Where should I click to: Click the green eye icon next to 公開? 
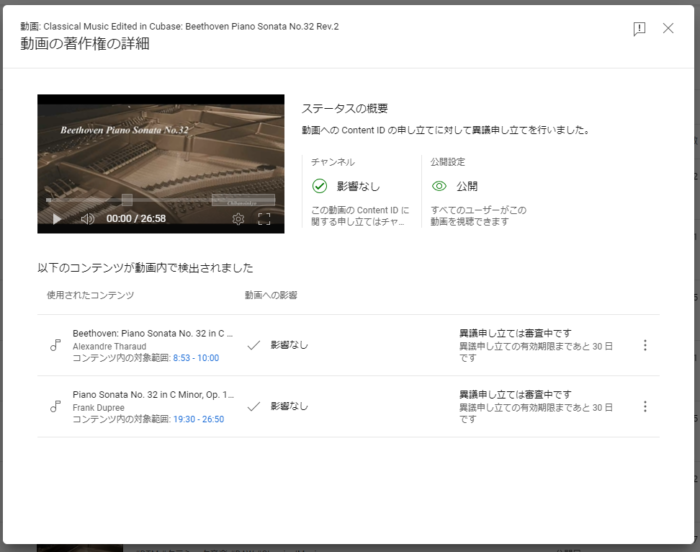[x=439, y=186]
